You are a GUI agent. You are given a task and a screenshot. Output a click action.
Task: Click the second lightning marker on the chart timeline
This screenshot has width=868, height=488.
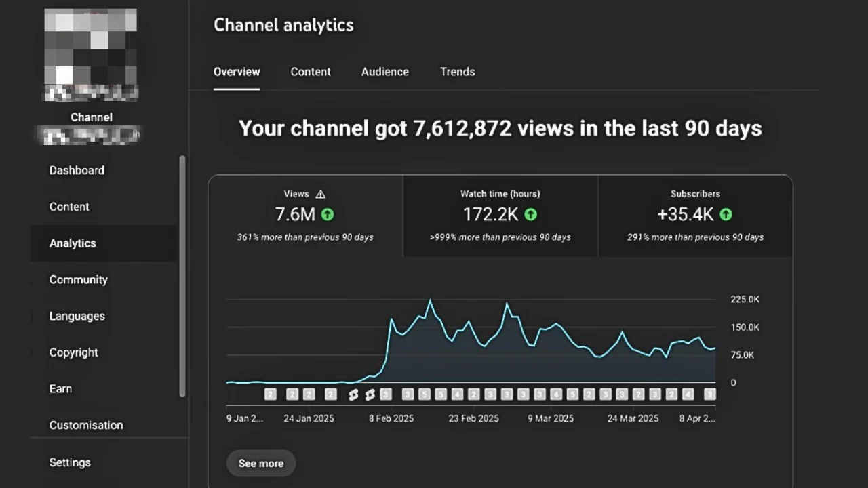point(370,394)
